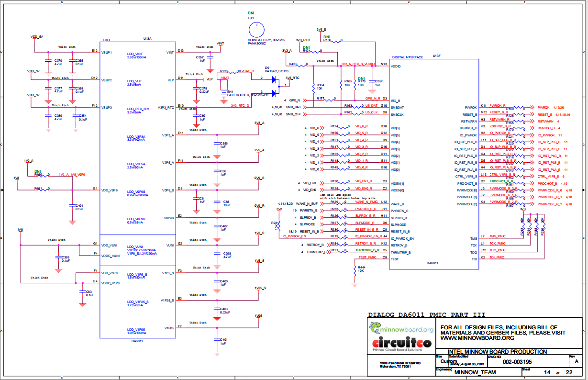
Task: Select the U13A LDO component block
Action: (x=137, y=190)
